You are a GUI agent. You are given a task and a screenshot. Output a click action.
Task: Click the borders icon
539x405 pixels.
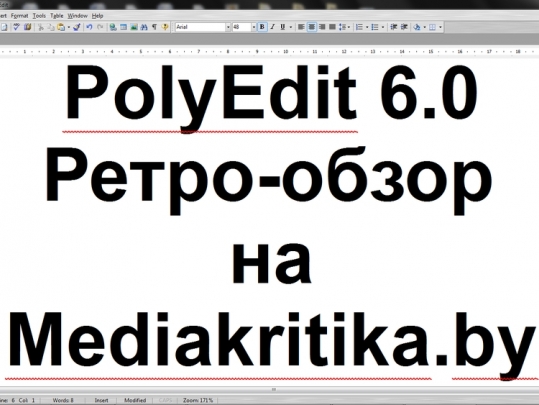click(433, 27)
